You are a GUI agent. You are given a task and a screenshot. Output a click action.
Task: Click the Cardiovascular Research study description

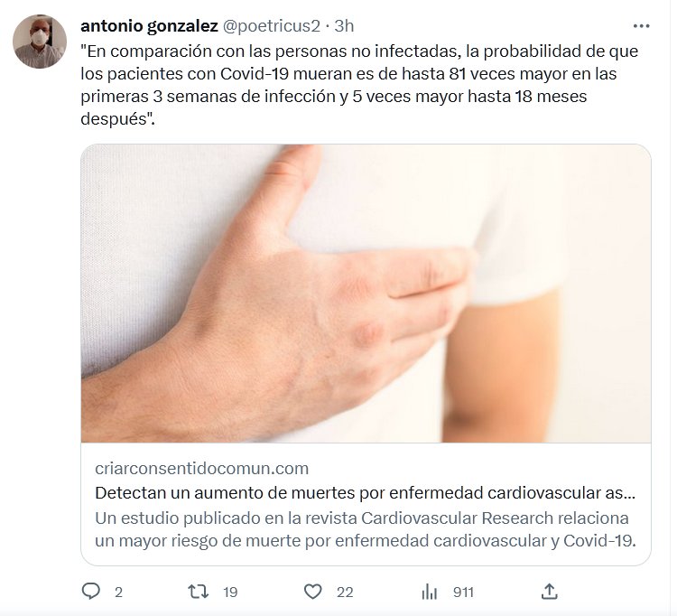pyautogui.click(x=366, y=529)
